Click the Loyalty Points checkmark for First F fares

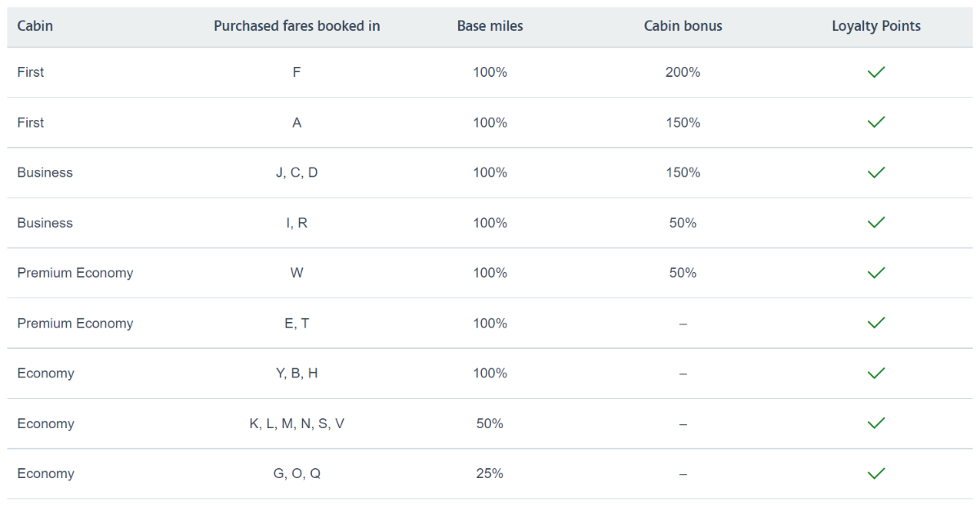pos(876,72)
